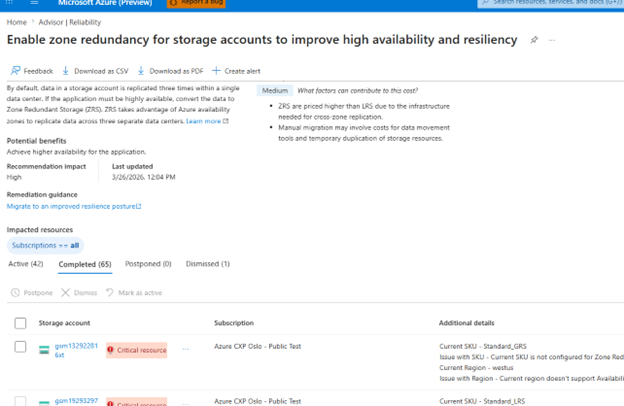Open the Advisor | Reliability breadcrumb

coord(70,22)
